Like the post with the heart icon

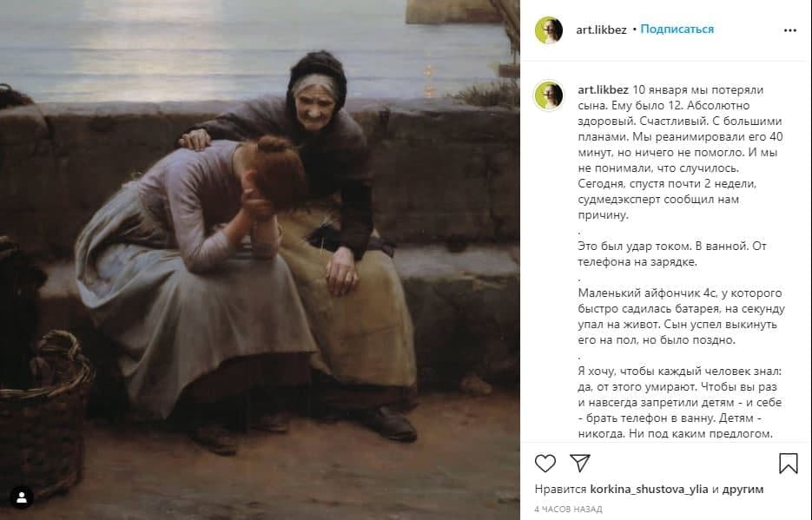(x=545, y=463)
